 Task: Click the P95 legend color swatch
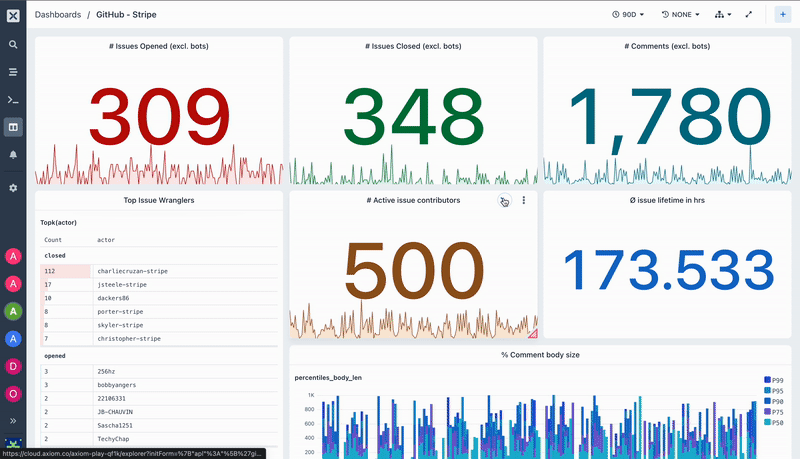click(x=767, y=390)
